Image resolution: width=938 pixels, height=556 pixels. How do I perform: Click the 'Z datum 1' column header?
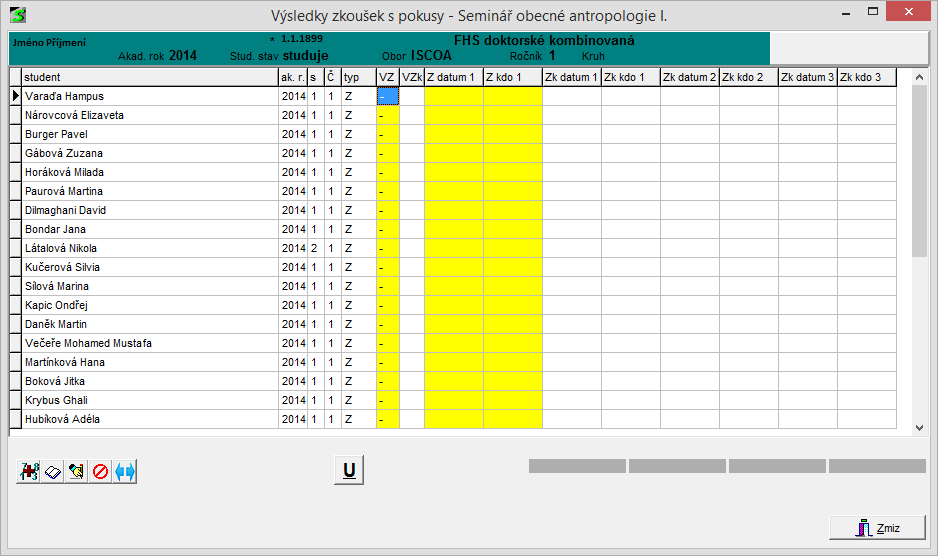point(454,77)
